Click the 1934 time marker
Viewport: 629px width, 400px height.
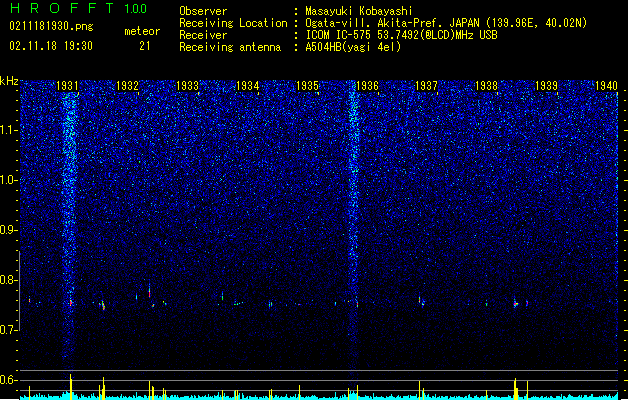point(248,85)
